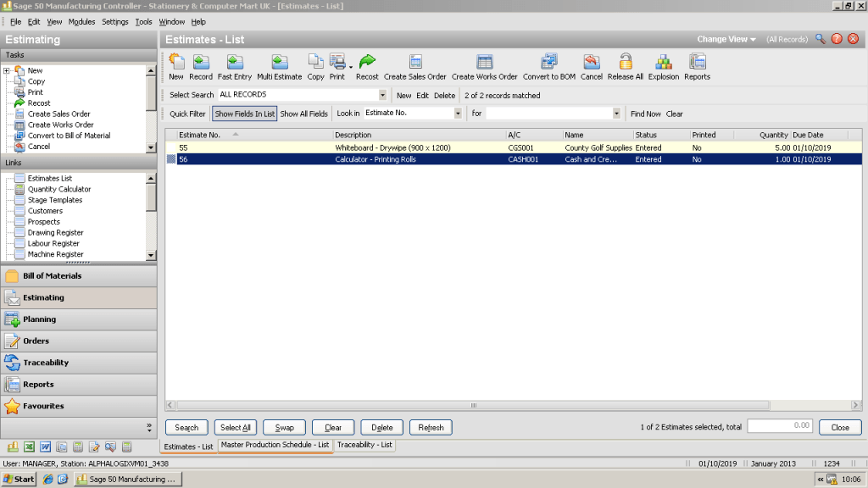Open Stage Templates in Links pane
The height and width of the screenshot is (488, 868).
click(55, 200)
